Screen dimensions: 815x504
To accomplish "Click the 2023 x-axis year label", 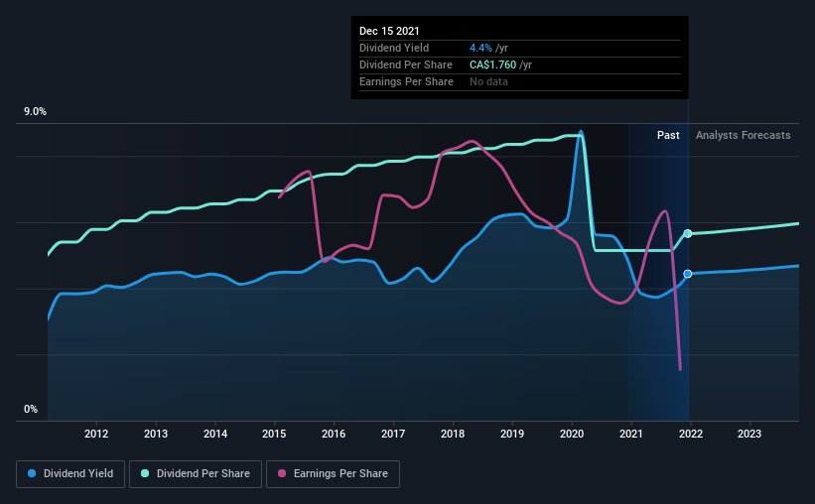I will (x=749, y=434).
